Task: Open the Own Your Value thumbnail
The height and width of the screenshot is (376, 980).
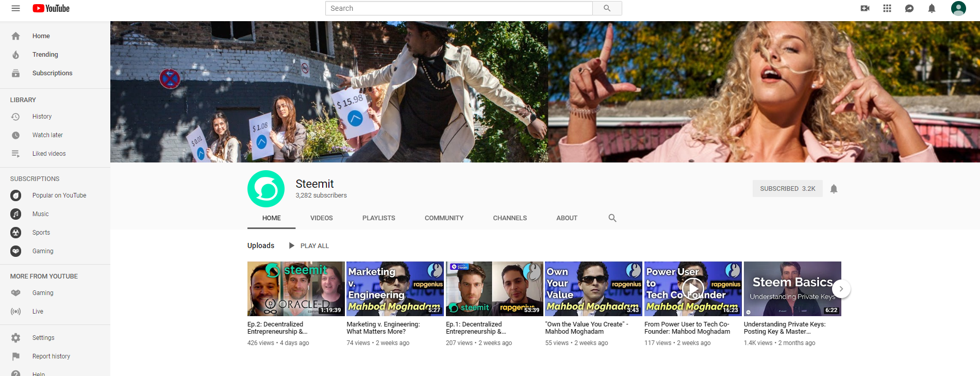Action: point(593,289)
